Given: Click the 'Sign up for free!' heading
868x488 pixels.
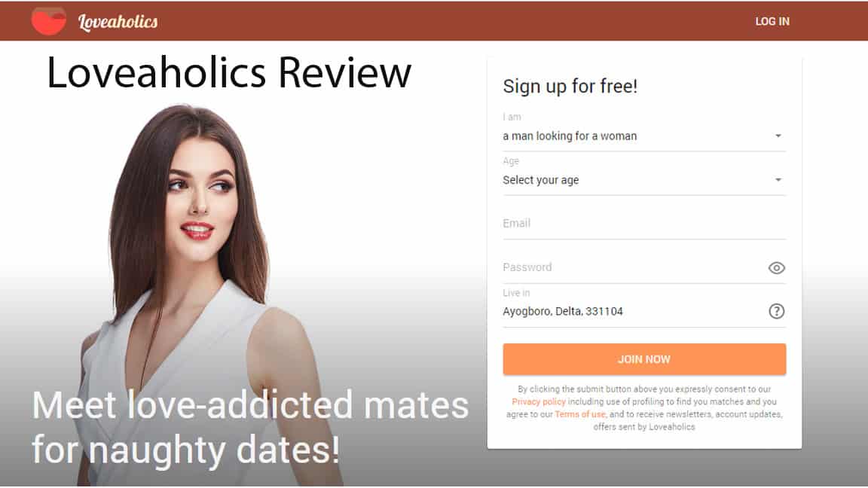Looking at the screenshot, I should click(570, 87).
